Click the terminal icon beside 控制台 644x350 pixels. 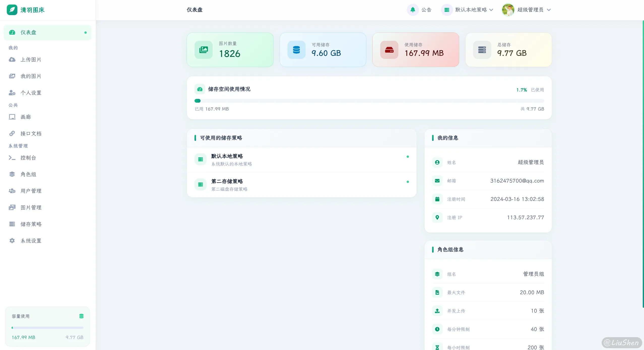coord(12,158)
